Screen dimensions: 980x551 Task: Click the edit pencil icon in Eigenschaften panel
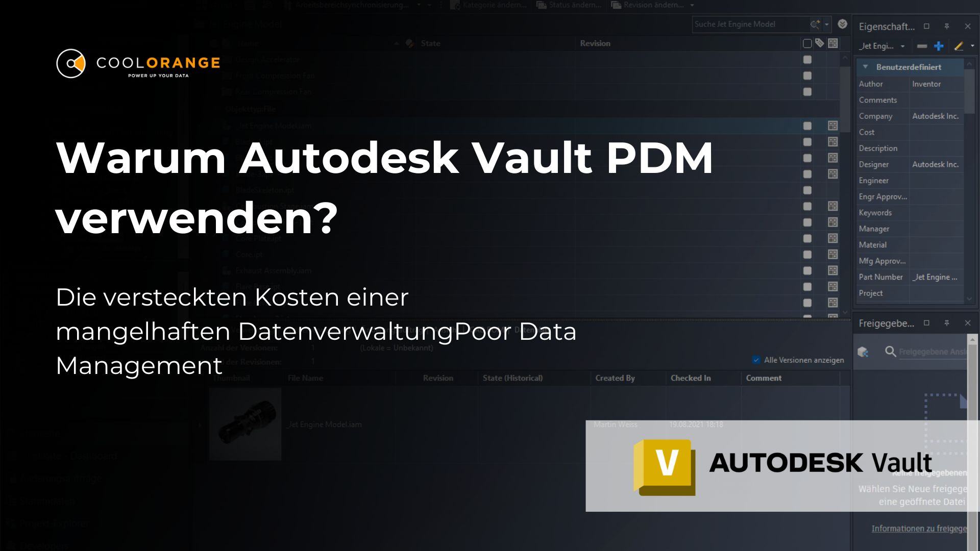(x=956, y=46)
